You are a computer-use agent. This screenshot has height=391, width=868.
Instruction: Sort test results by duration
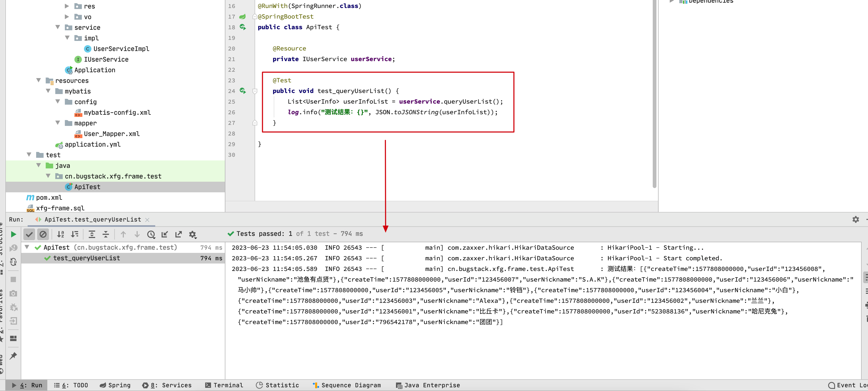(74, 234)
